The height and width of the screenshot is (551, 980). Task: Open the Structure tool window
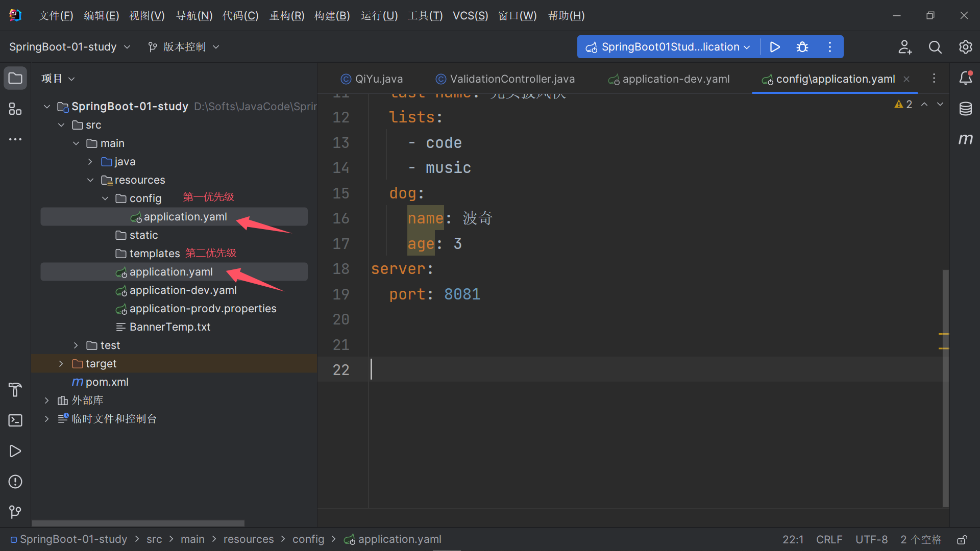(x=15, y=109)
